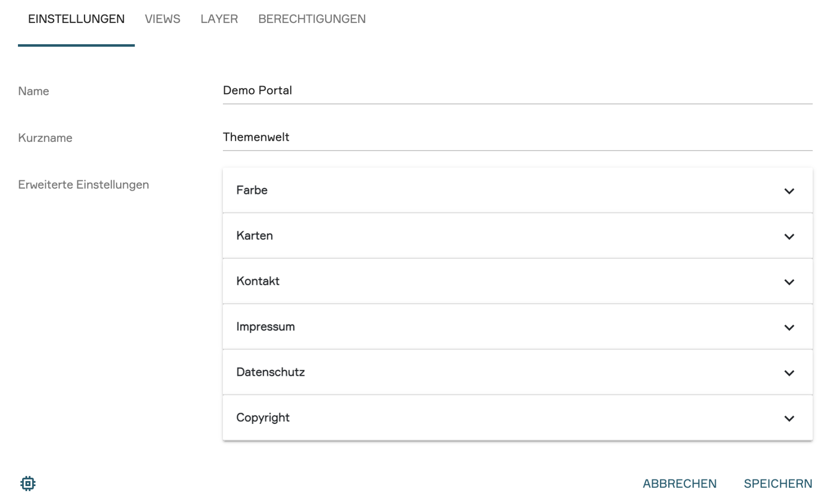Click the Kontakt chevron arrow
This screenshot has width=829, height=504.
tap(789, 282)
